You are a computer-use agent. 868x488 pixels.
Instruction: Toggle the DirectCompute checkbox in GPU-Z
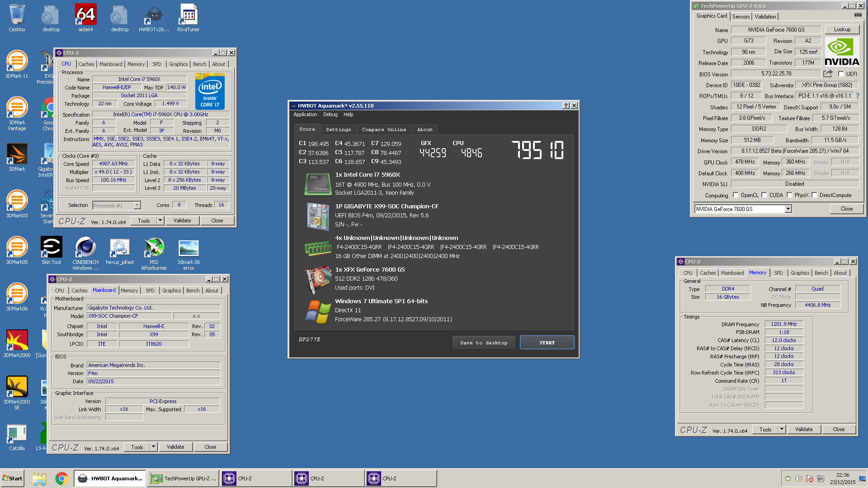click(814, 195)
